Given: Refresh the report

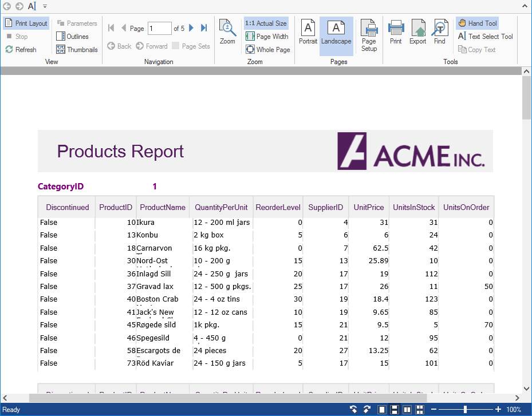Looking at the screenshot, I should click(21, 50).
